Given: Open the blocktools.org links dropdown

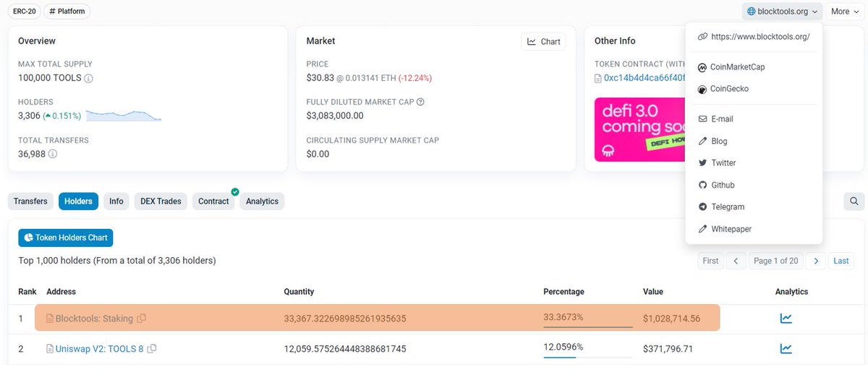Looking at the screenshot, I should [x=782, y=12].
